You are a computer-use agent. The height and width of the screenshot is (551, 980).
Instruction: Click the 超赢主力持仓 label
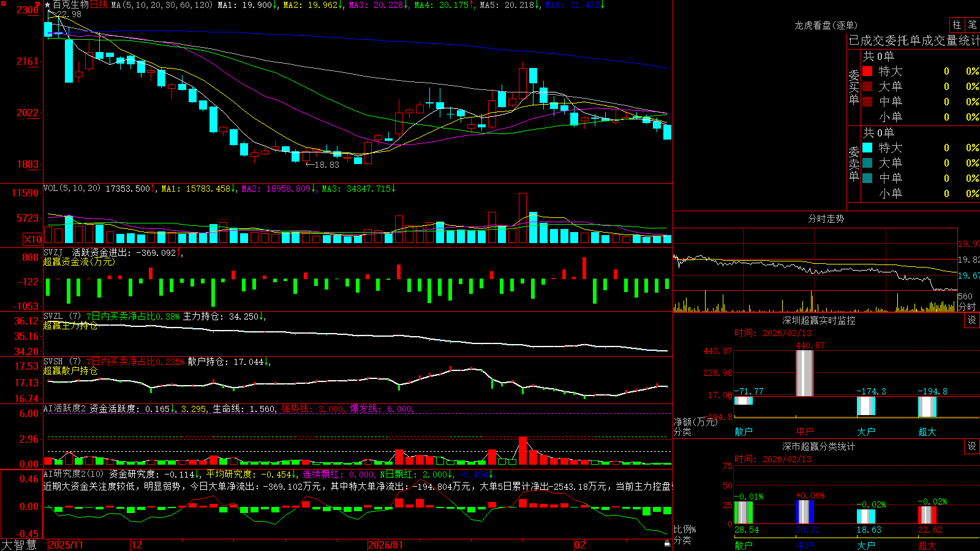pyautogui.click(x=70, y=325)
